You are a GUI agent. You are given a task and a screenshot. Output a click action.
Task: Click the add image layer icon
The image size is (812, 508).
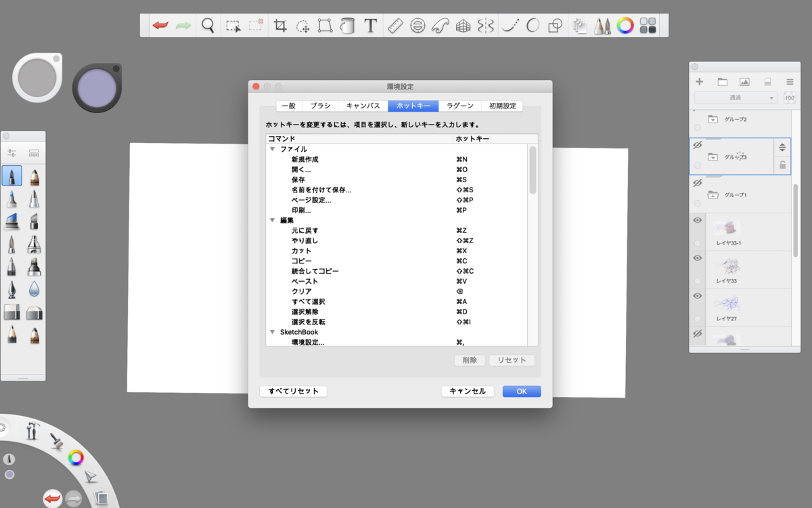(x=744, y=81)
